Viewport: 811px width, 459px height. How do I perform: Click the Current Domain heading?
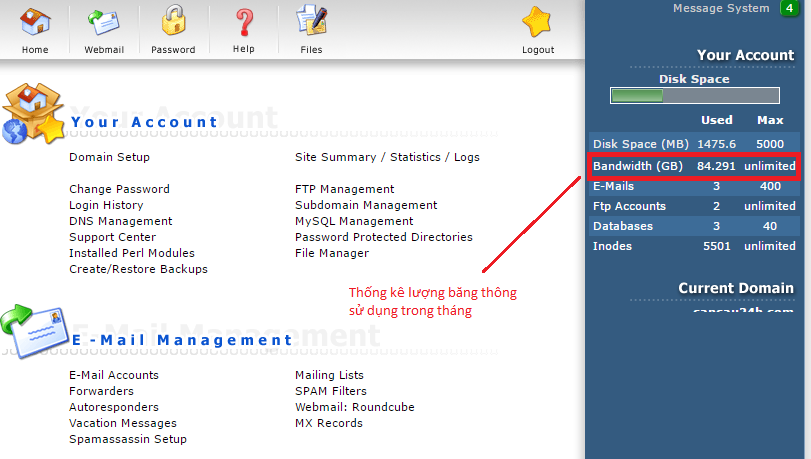(x=735, y=288)
